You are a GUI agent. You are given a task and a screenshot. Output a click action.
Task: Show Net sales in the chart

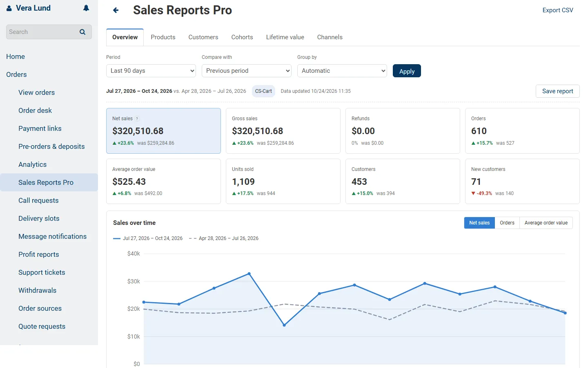479,223
